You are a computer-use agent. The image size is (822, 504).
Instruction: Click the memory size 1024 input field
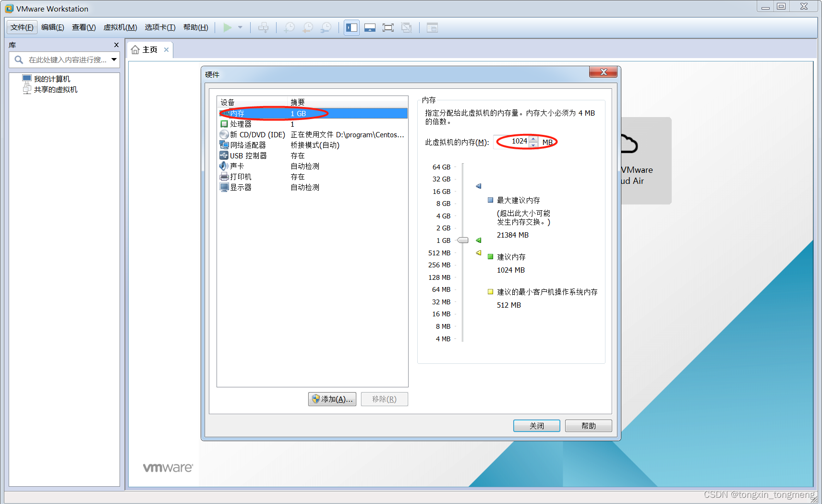(x=512, y=141)
